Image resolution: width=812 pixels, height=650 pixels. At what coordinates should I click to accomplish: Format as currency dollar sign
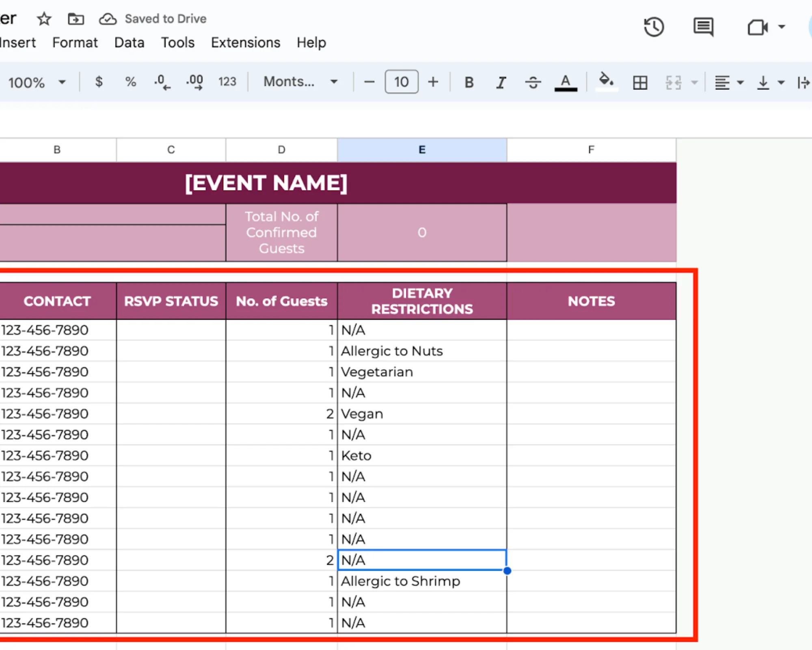99,82
